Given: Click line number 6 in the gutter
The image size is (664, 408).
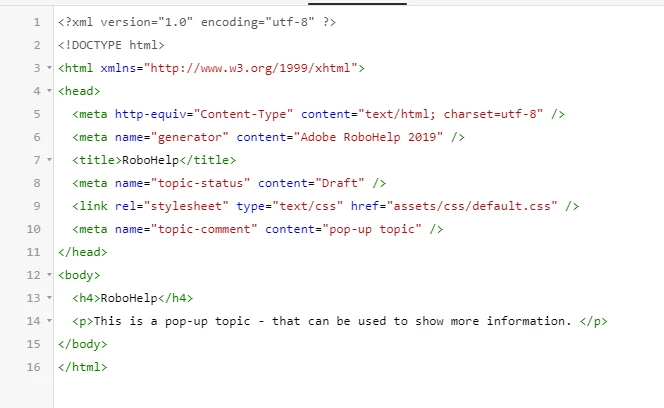Looking at the screenshot, I should click(x=37, y=137).
